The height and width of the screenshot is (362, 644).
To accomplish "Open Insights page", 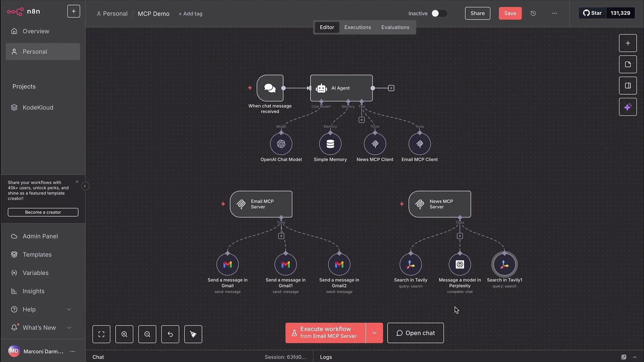I will point(43,291).
